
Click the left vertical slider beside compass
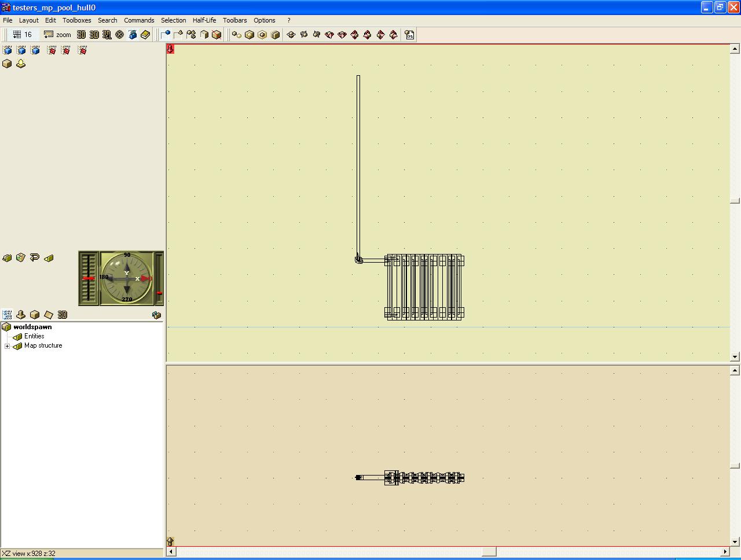[x=89, y=278]
